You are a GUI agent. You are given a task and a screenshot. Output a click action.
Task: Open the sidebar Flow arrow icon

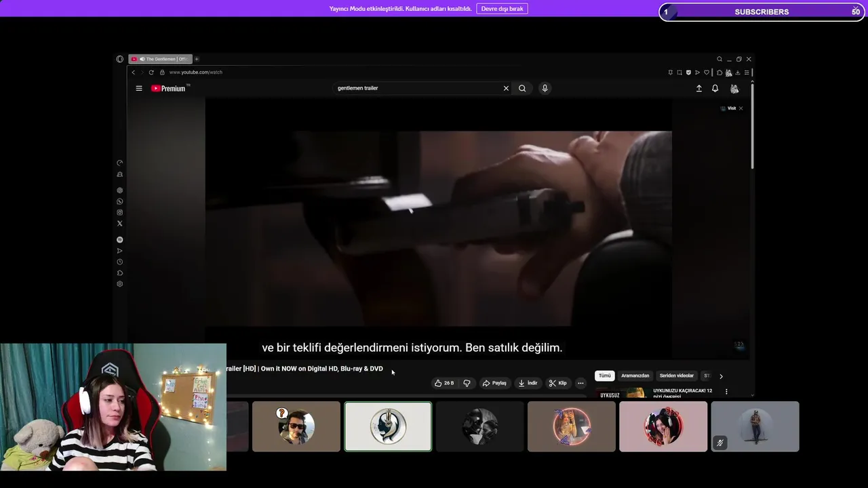(x=120, y=251)
